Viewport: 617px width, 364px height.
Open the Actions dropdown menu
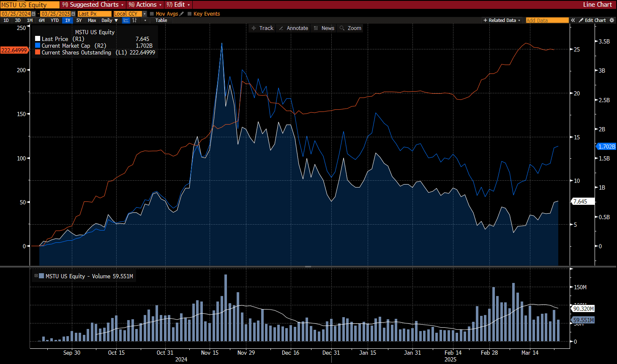(145, 5)
